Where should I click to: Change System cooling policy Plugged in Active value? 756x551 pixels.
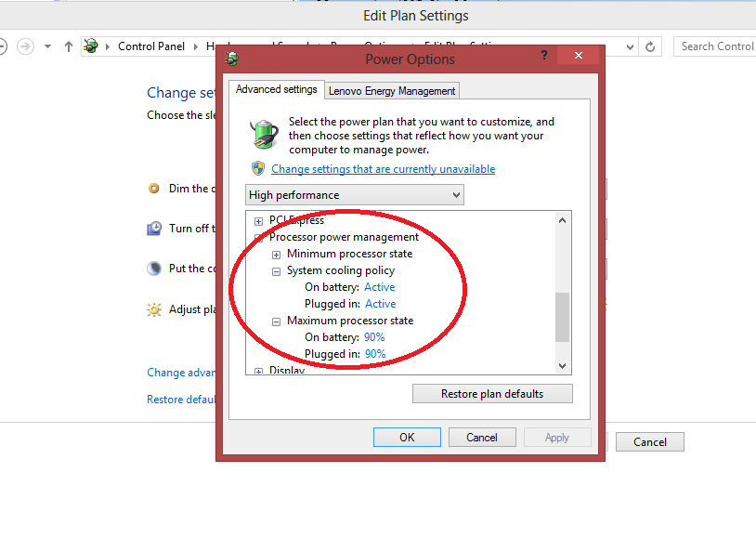[381, 304]
